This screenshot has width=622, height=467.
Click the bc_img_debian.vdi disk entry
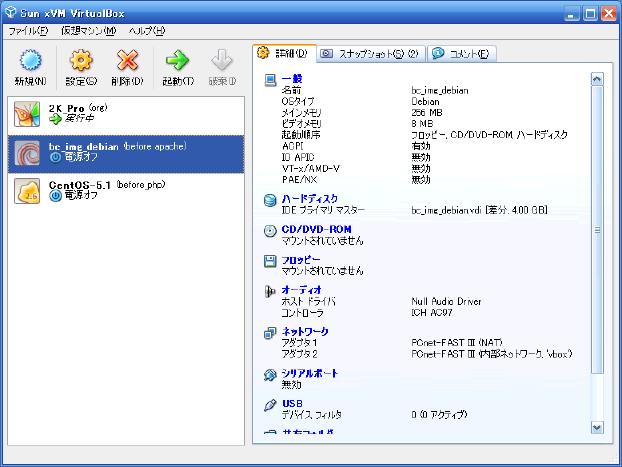(479, 210)
